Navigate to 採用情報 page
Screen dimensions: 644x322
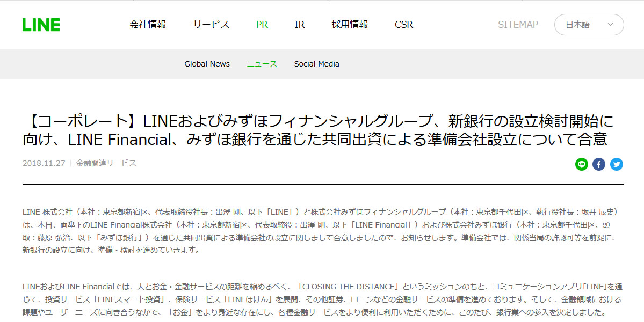pos(350,25)
